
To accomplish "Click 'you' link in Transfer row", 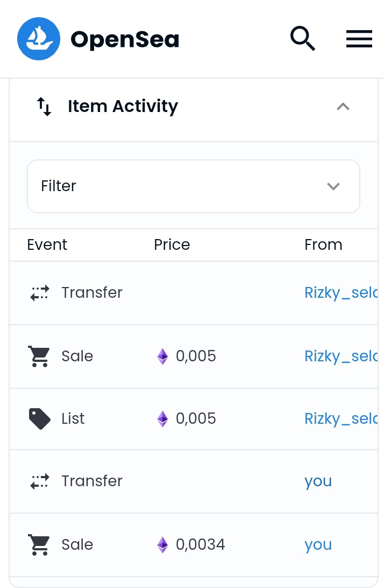I will pos(318,481).
